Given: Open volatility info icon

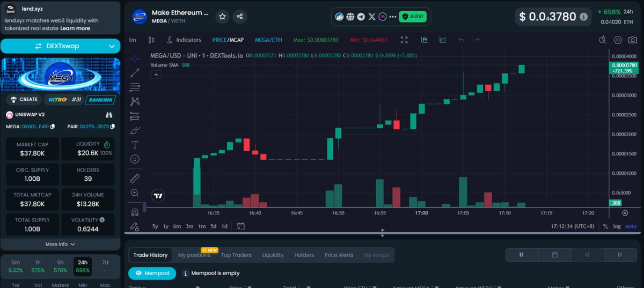Looking at the screenshot, I should pos(102,220).
